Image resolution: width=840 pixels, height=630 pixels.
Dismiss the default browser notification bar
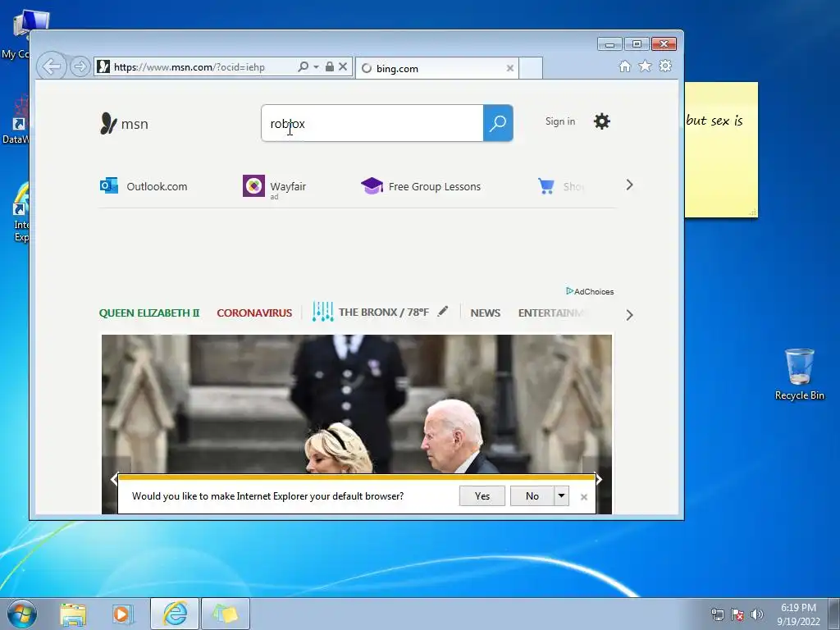click(584, 497)
